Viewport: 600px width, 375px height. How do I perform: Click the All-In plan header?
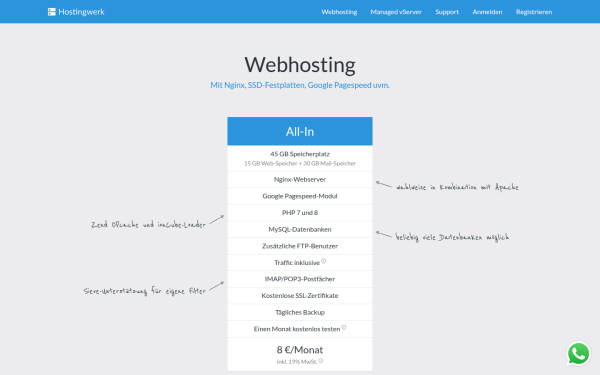[300, 131]
